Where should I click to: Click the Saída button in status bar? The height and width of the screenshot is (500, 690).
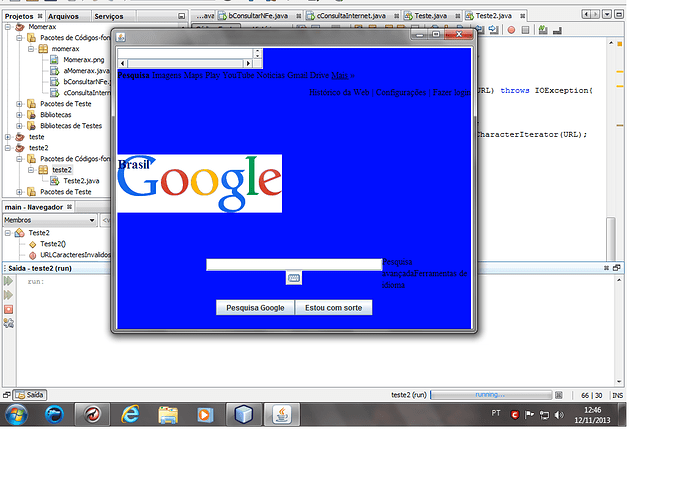click(30, 395)
